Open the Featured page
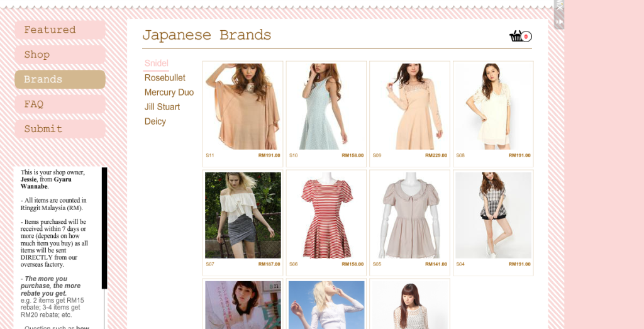Screen dimensions: 644x329 (x=60, y=30)
